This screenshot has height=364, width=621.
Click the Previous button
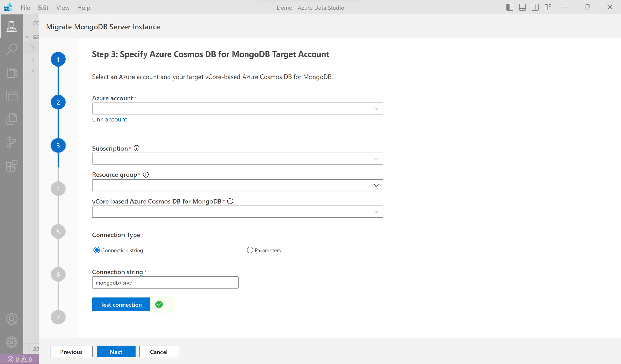[71, 352]
